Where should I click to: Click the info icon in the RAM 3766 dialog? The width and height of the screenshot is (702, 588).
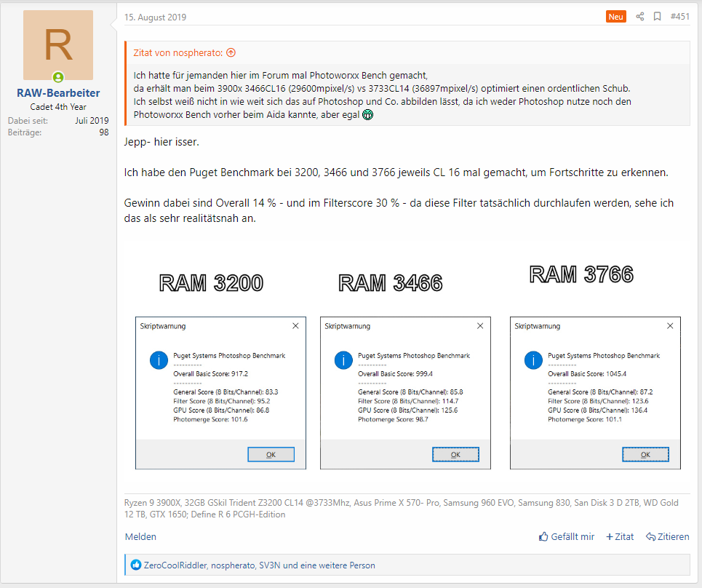533,360
